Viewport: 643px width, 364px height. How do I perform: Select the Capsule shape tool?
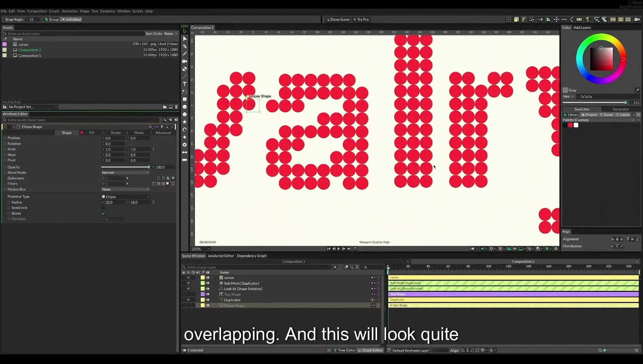[x=185, y=160]
